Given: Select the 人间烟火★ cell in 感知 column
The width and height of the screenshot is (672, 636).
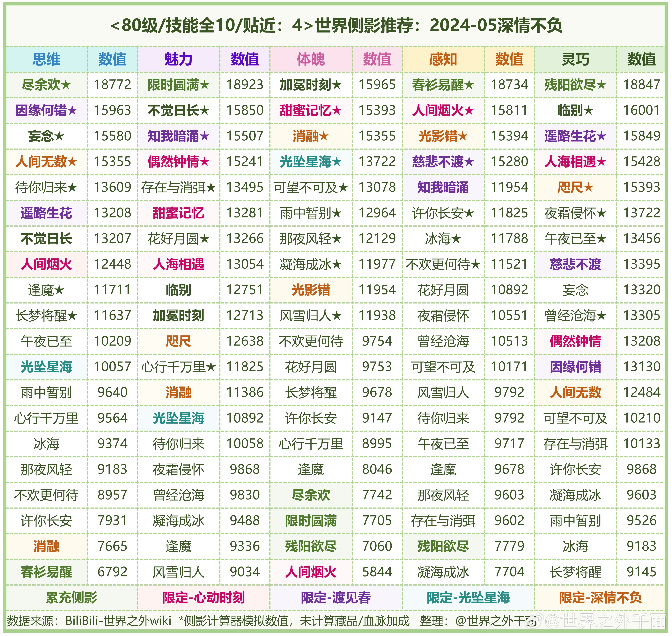Looking at the screenshot, I should pyautogui.click(x=443, y=111).
